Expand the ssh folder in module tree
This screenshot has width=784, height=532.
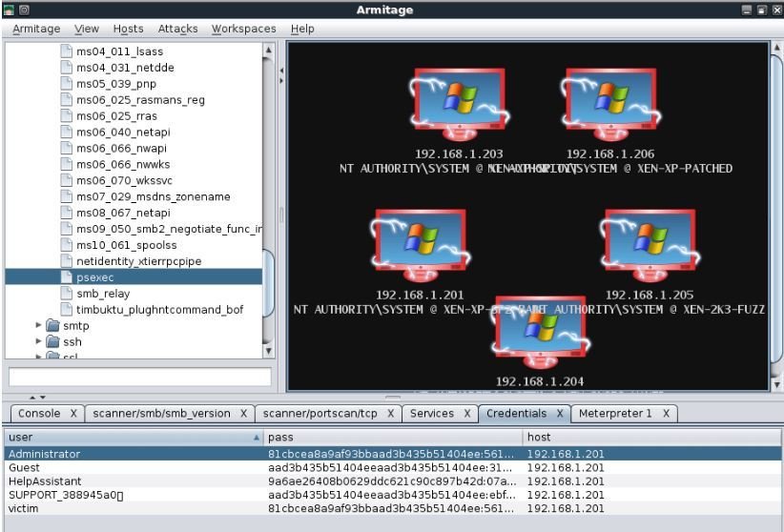(x=38, y=341)
